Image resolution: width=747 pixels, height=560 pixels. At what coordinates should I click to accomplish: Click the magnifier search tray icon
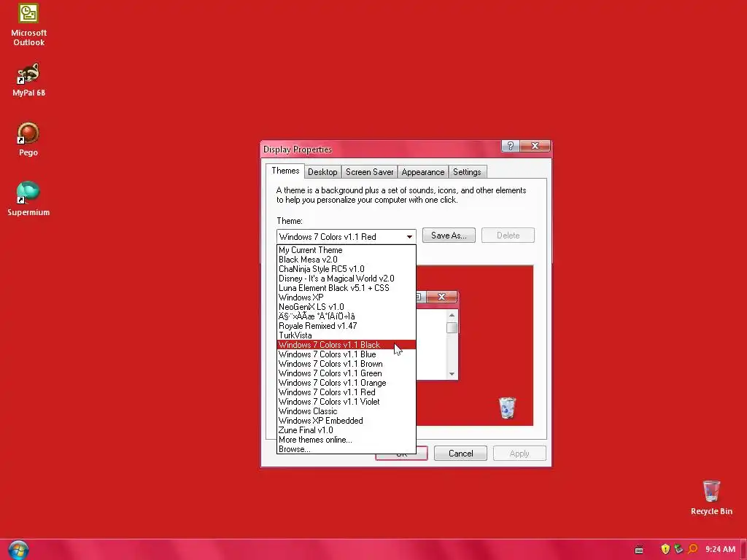click(x=693, y=549)
